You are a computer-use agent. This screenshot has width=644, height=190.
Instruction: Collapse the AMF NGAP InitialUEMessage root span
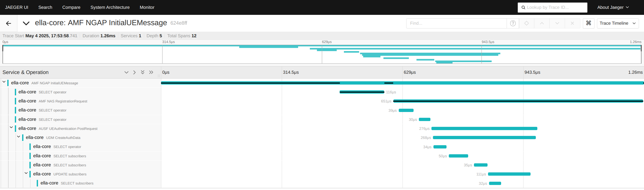[x=4, y=82]
